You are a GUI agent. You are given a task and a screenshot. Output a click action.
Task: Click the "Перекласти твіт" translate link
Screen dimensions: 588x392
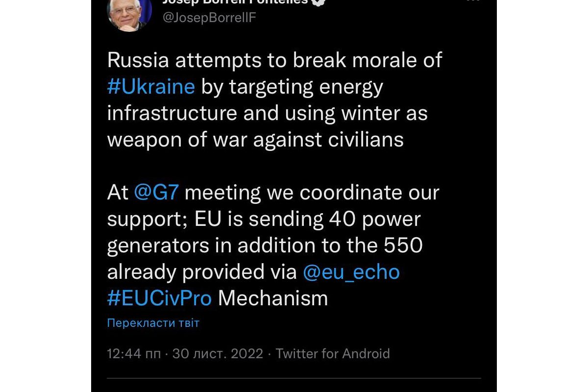point(153,323)
